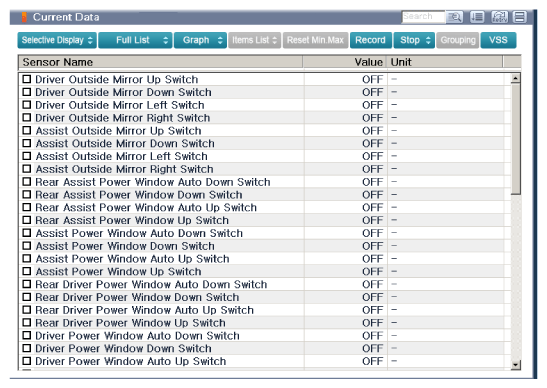This screenshot has height=388, width=547.
Task: Check Driver Outside Mirror Up Switch checkbox
Action: point(27,79)
